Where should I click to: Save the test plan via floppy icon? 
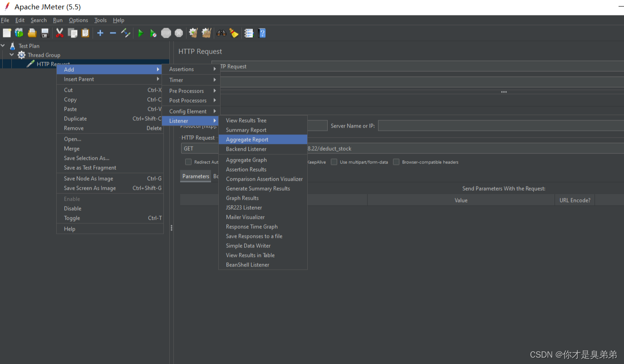[x=45, y=33]
